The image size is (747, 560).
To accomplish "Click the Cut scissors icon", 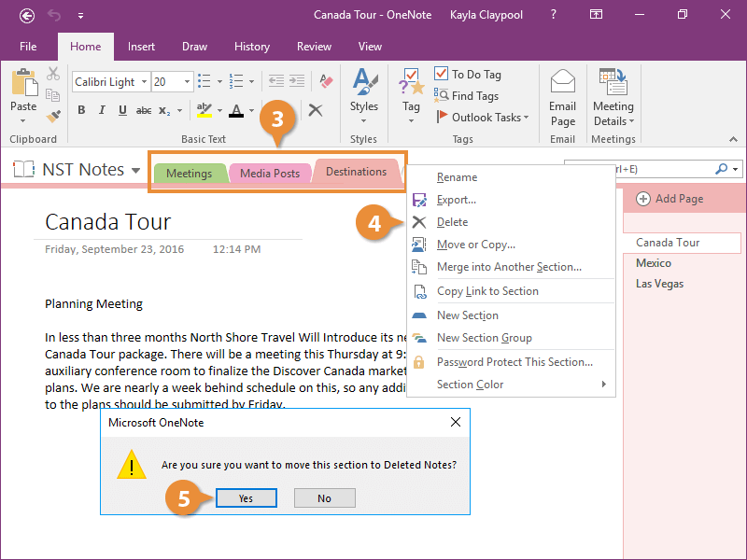I will [53, 74].
